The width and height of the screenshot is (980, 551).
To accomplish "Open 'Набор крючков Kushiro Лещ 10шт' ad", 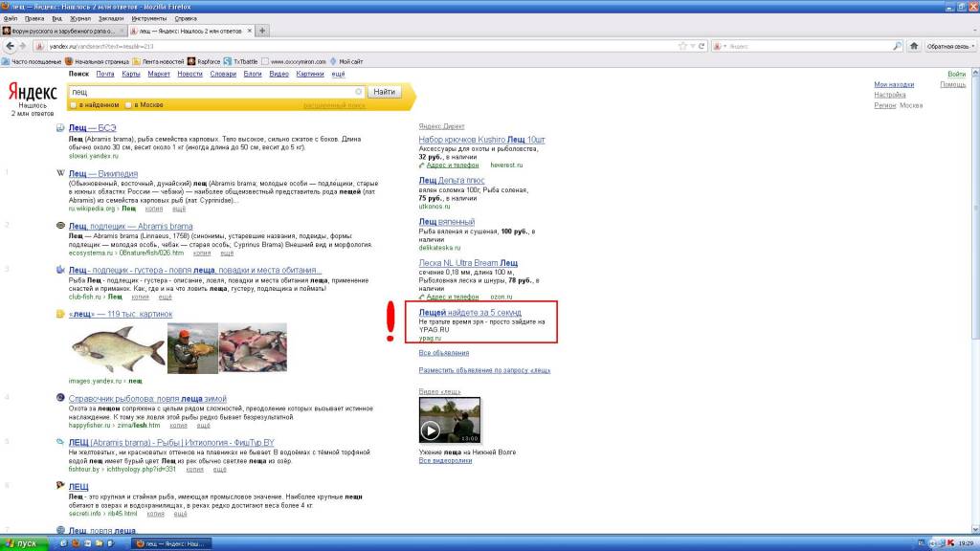I will tap(482, 140).
